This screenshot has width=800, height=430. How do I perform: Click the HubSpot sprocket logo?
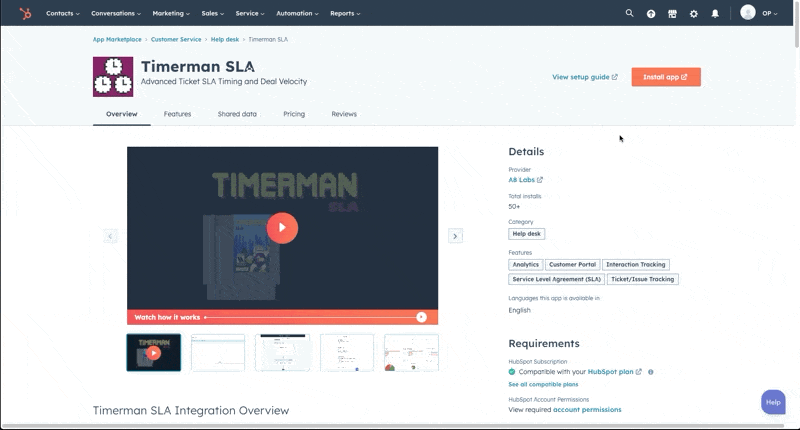tap(25, 13)
